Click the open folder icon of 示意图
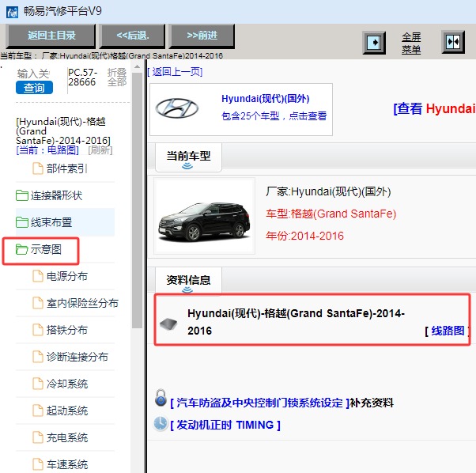 (22, 249)
